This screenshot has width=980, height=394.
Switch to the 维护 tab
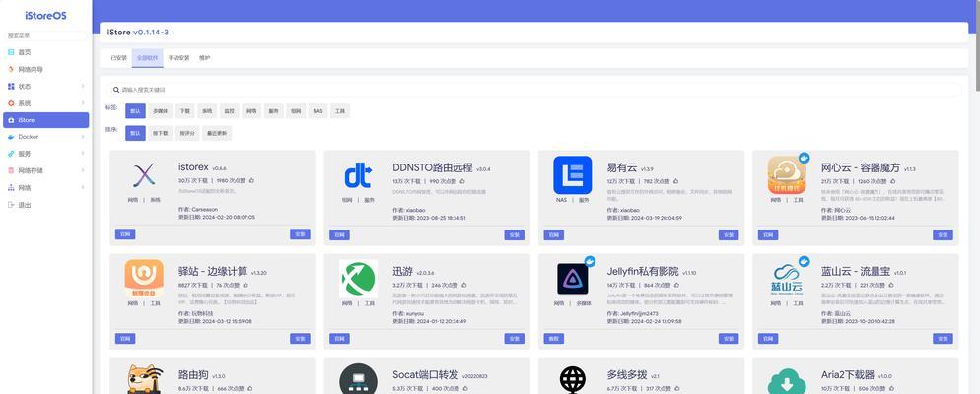click(204, 58)
